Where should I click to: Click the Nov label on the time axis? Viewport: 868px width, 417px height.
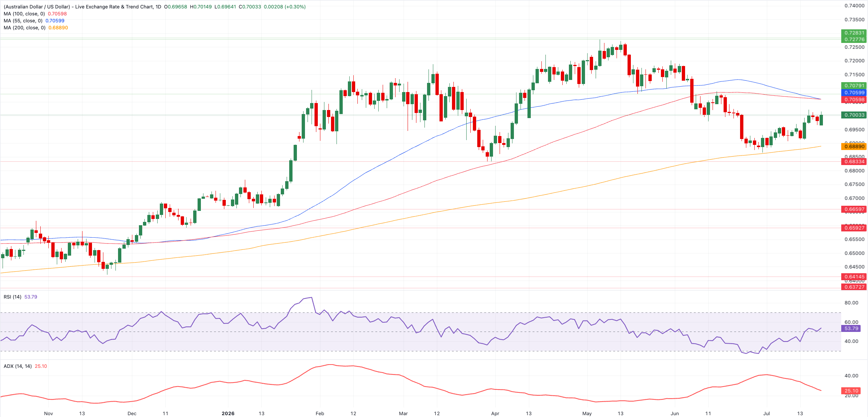(48, 413)
